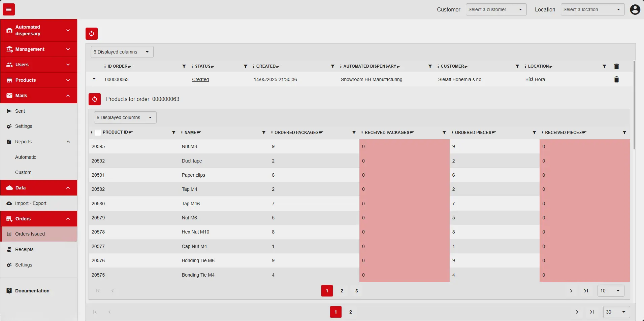Select Import - Export in sidebar
644x321 pixels.
31,203
